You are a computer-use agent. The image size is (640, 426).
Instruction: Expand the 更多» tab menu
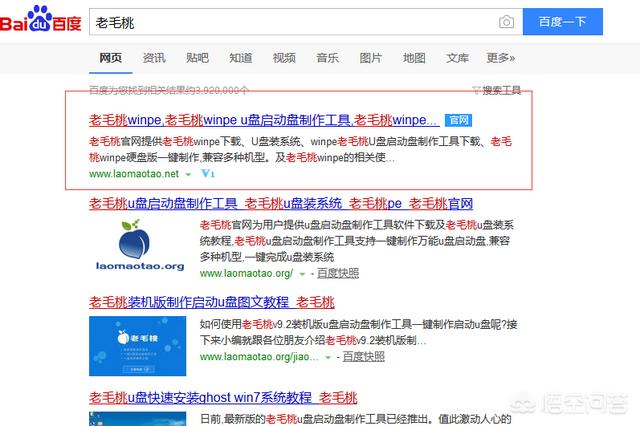500,58
